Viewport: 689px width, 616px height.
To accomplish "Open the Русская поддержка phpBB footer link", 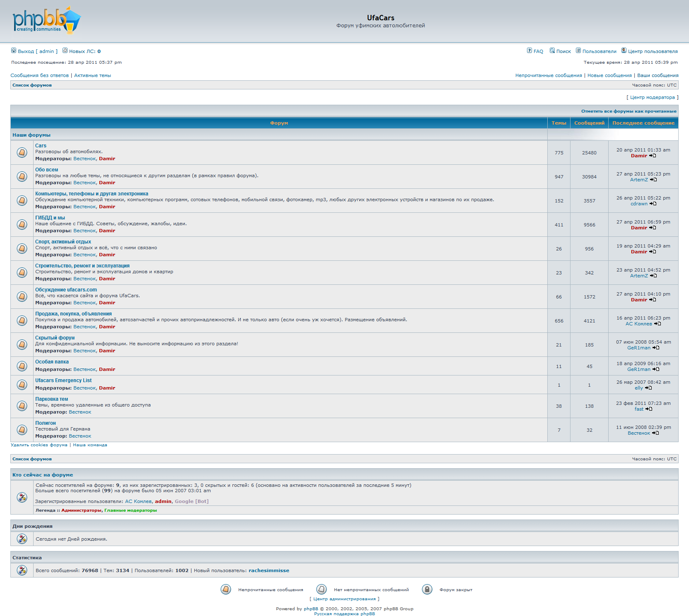I will 344,614.
